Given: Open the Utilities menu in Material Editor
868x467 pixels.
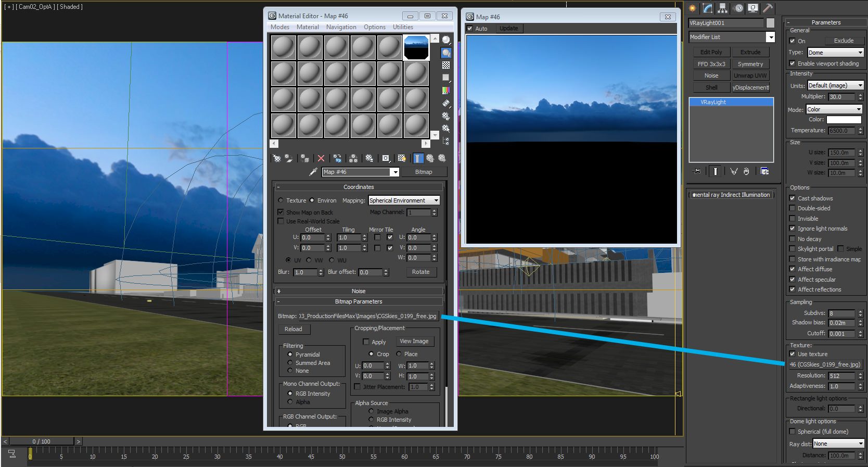Looking at the screenshot, I should 403,27.
